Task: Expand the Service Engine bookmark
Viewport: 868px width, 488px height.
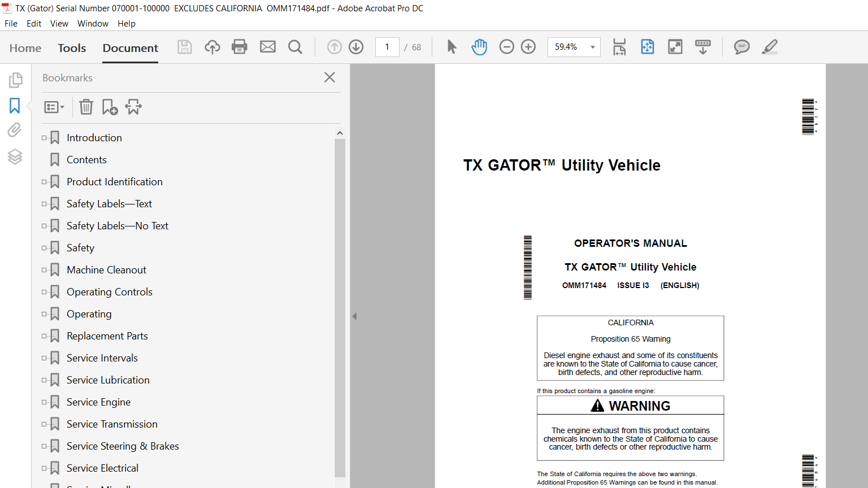Action: 44,402
